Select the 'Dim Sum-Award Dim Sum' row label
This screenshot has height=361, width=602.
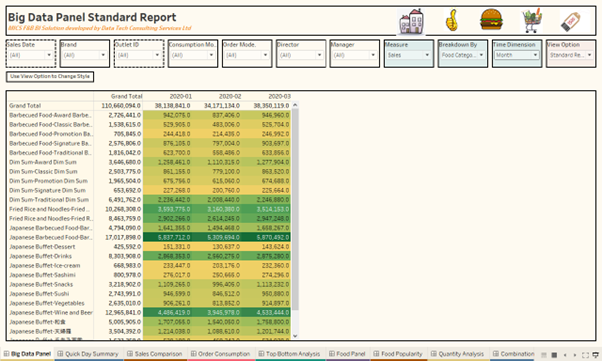point(43,162)
